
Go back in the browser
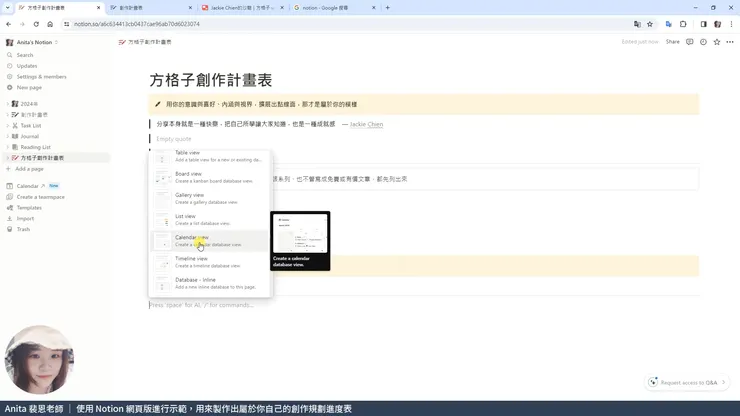(8, 24)
